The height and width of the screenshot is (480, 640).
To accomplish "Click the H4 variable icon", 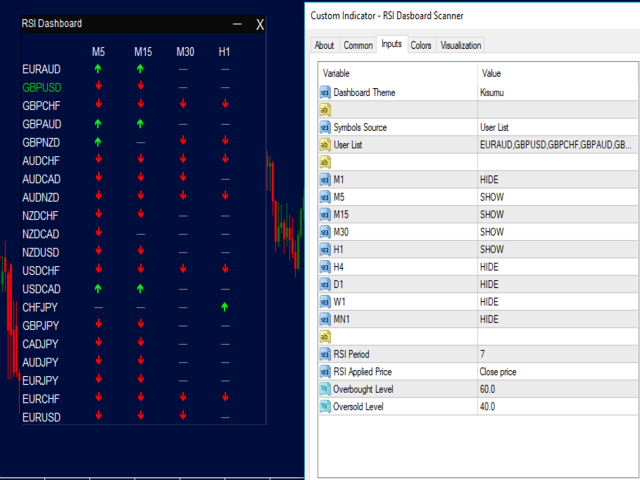I will (x=325, y=267).
